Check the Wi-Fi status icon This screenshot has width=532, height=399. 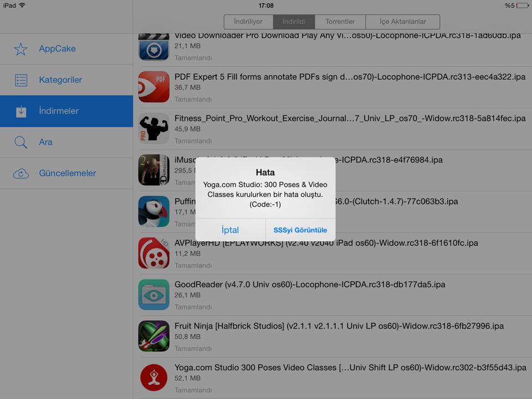tap(22, 6)
